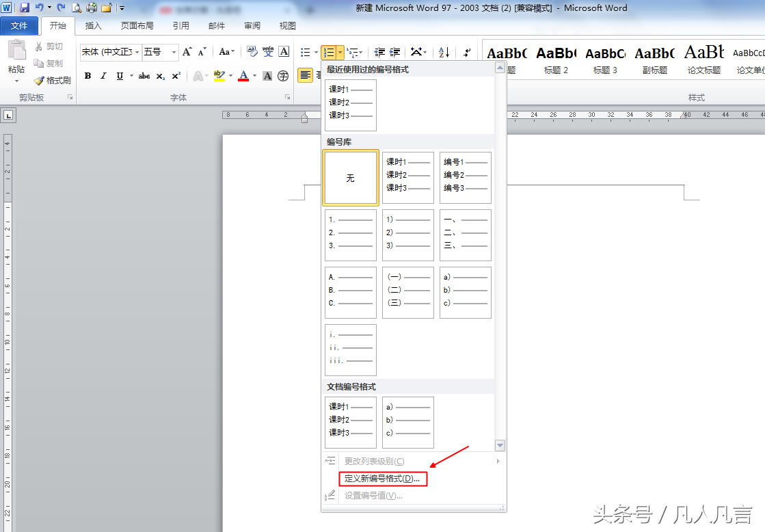765x532 pixels.
Task: Toggle italic text formatting
Action: tap(103, 76)
